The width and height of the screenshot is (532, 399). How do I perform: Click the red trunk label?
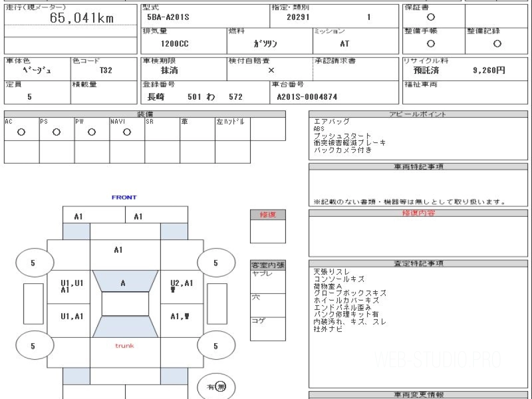point(125,346)
